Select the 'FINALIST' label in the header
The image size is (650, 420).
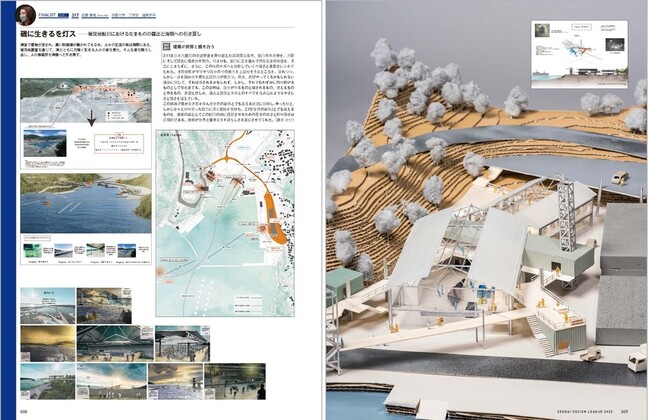click(47, 15)
